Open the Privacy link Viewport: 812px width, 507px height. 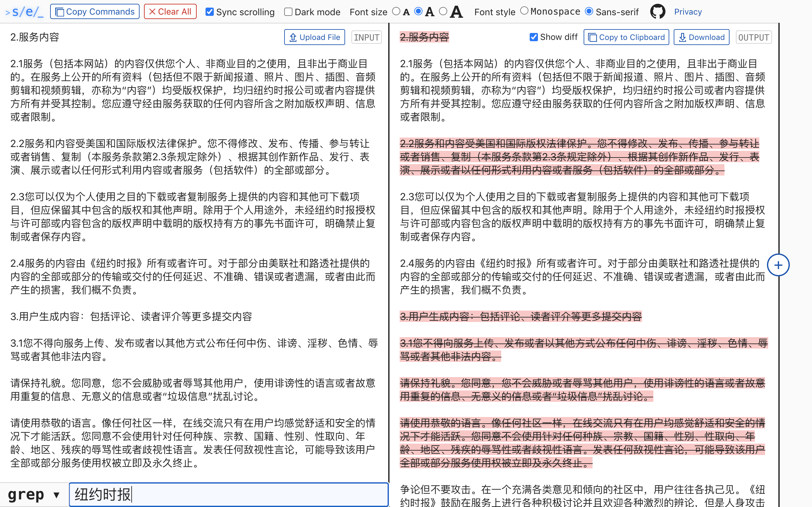(x=688, y=12)
